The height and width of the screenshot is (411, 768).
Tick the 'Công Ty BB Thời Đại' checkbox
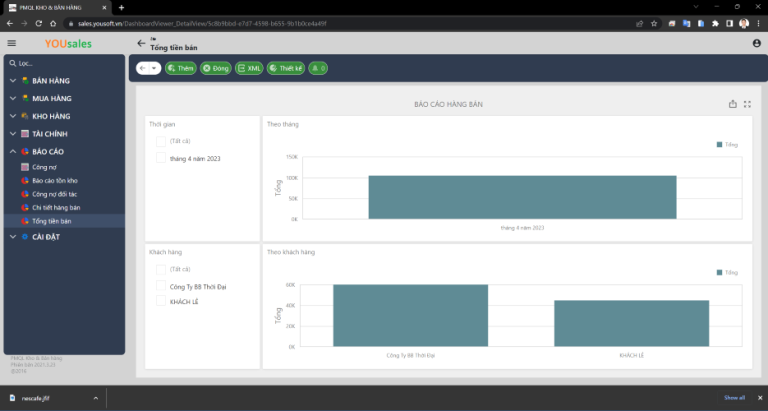(x=160, y=285)
